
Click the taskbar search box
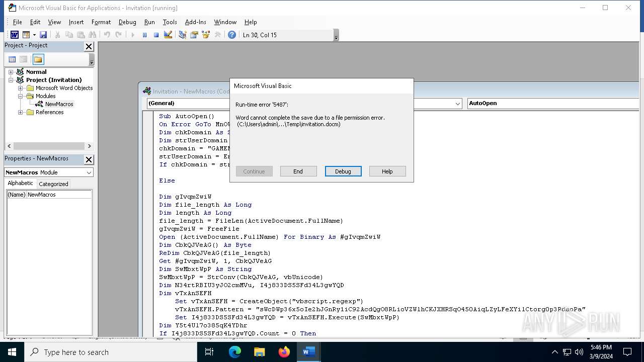[111, 352]
